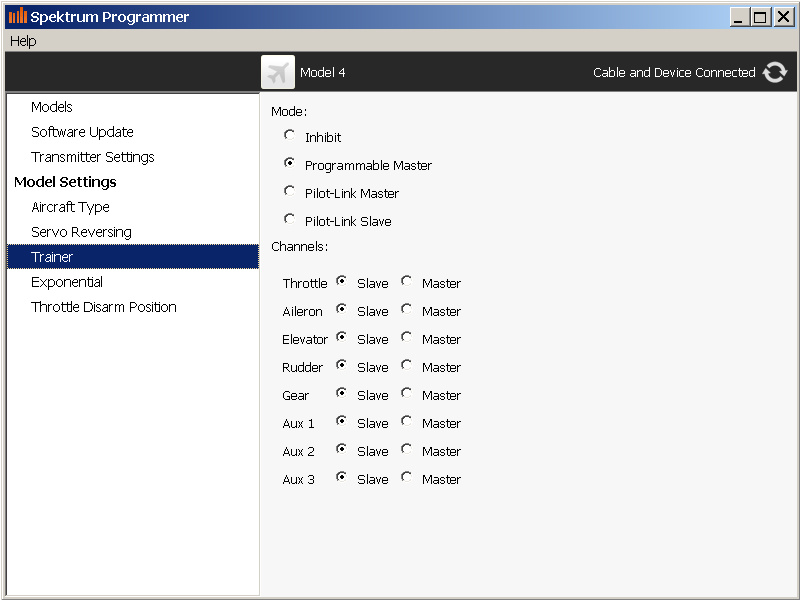Click the Channels: label

299,246
